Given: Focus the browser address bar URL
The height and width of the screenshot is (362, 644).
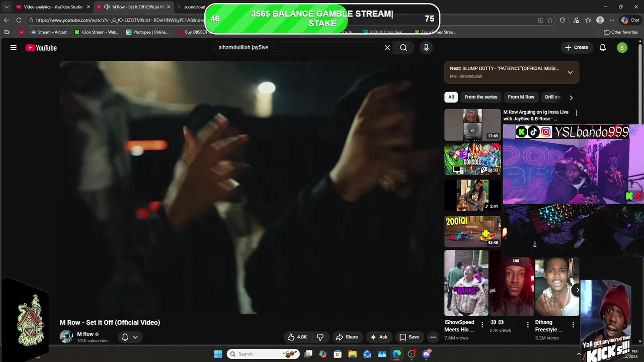Looking at the screenshot, I should pyautogui.click(x=120, y=20).
